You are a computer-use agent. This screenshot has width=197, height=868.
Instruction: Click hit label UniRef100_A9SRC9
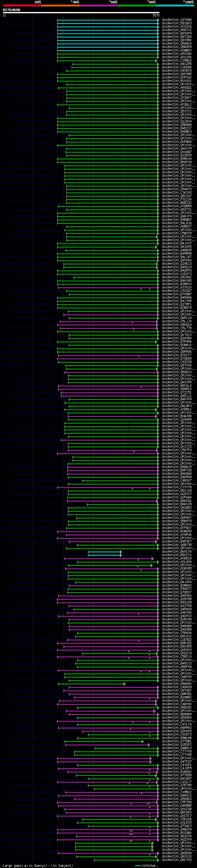177,71
